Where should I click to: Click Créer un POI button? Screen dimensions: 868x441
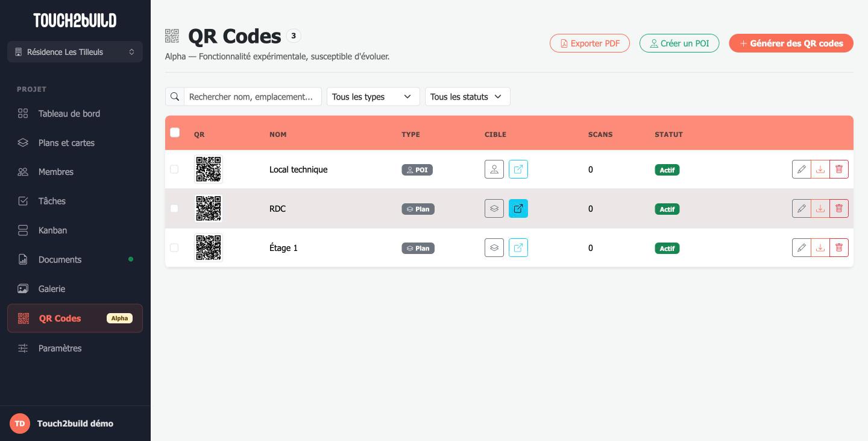[679, 43]
